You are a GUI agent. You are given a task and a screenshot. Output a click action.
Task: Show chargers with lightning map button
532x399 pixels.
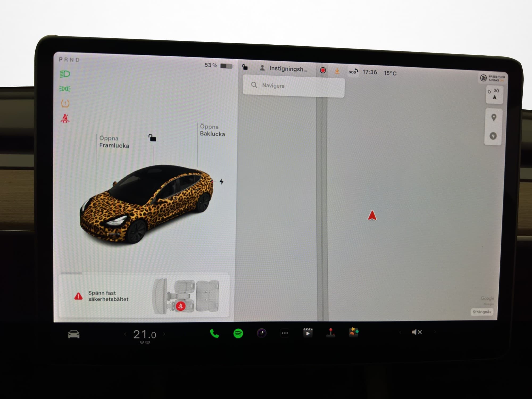pyautogui.click(x=493, y=136)
